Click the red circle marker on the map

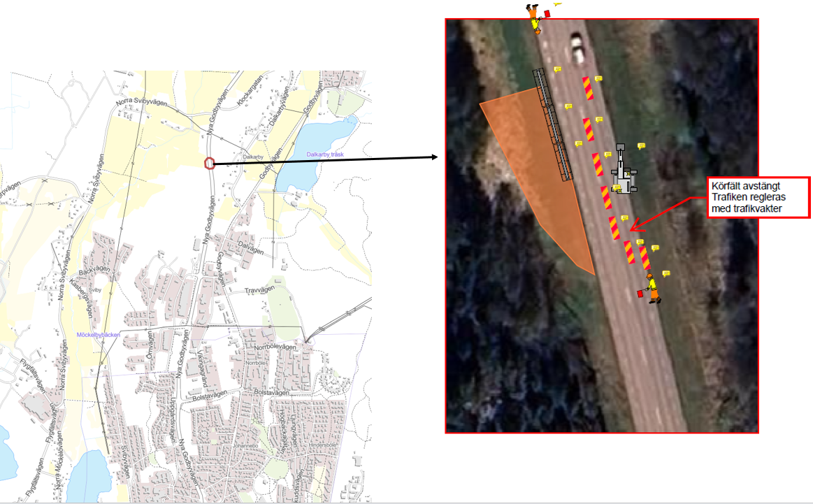pyautogui.click(x=208, y=163)
